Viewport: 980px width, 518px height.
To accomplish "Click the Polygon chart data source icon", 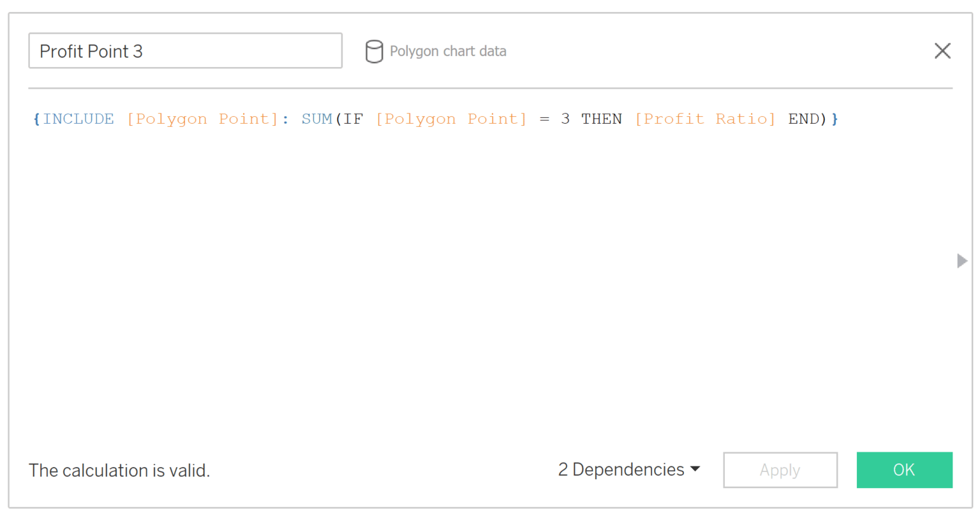I will pos(375,51).
